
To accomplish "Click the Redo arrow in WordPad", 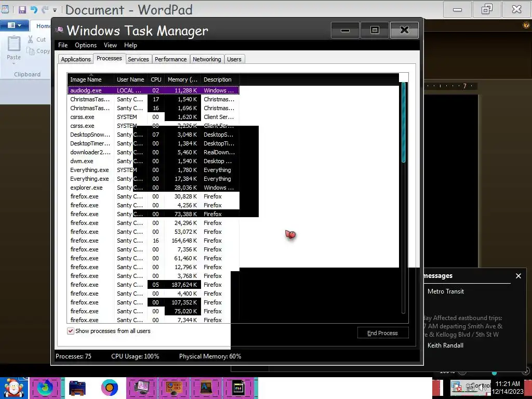I will click(45, 10).
